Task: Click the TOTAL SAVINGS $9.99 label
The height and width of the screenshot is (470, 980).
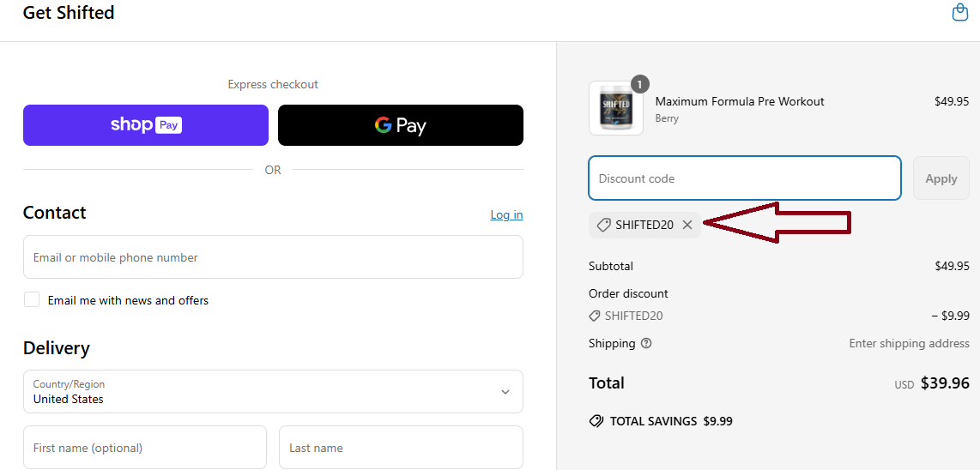Action: pos(671,421)
